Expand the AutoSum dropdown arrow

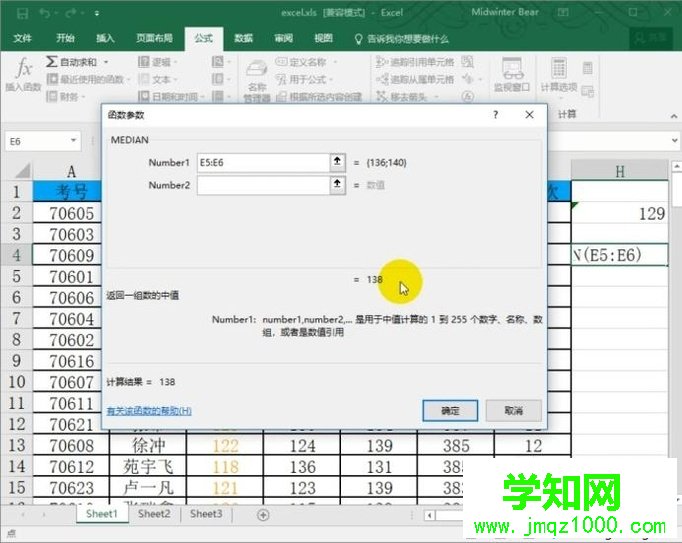106,62
